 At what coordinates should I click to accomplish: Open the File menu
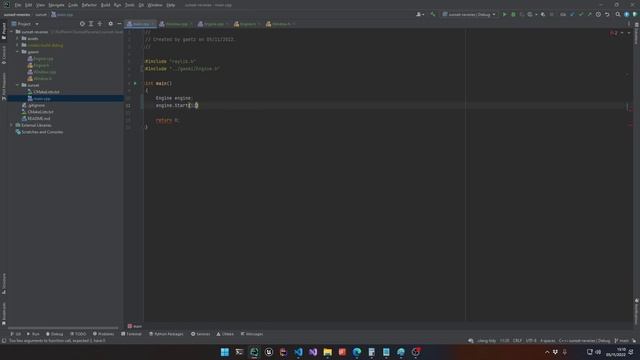(x=18, y=5)
